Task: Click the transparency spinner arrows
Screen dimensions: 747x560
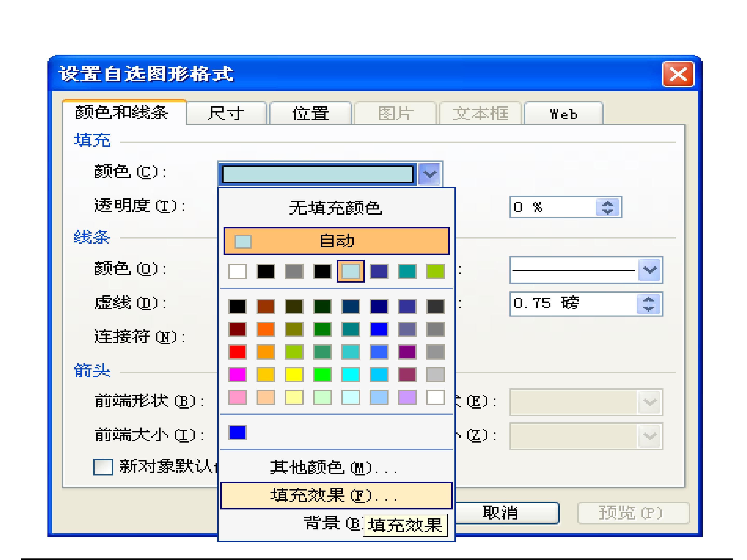Action: (x=607, y=207)
